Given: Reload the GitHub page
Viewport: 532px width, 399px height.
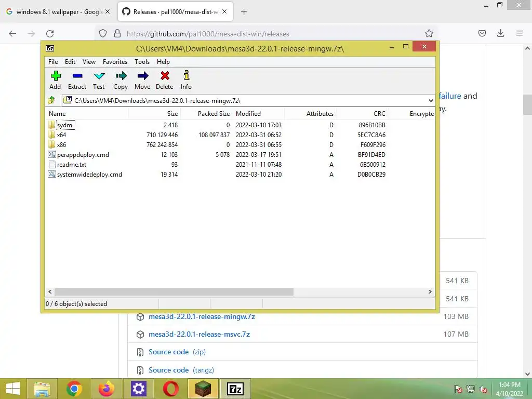Looking at the screenshot, I should pyautogui.click(x=50, y=34).
